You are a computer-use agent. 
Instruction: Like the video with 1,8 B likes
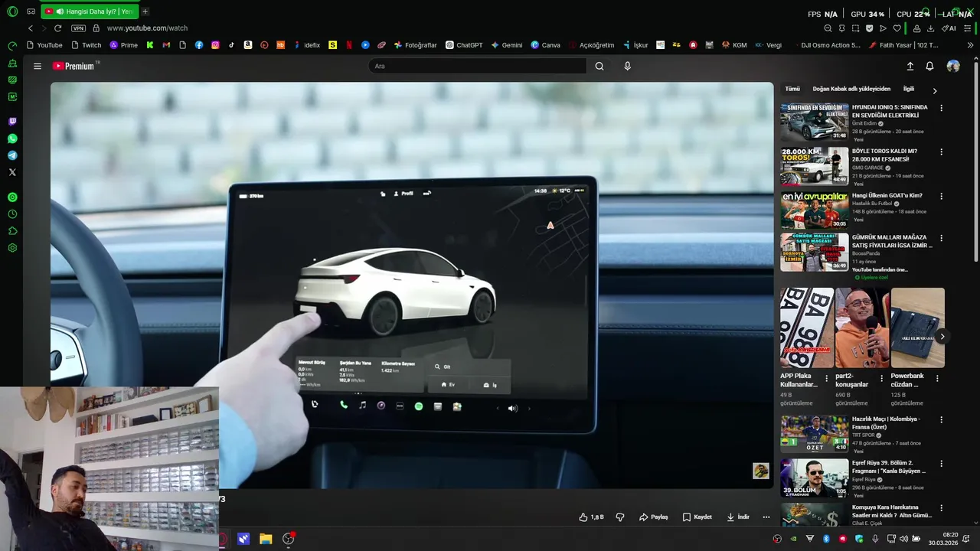tap(591, 517)
